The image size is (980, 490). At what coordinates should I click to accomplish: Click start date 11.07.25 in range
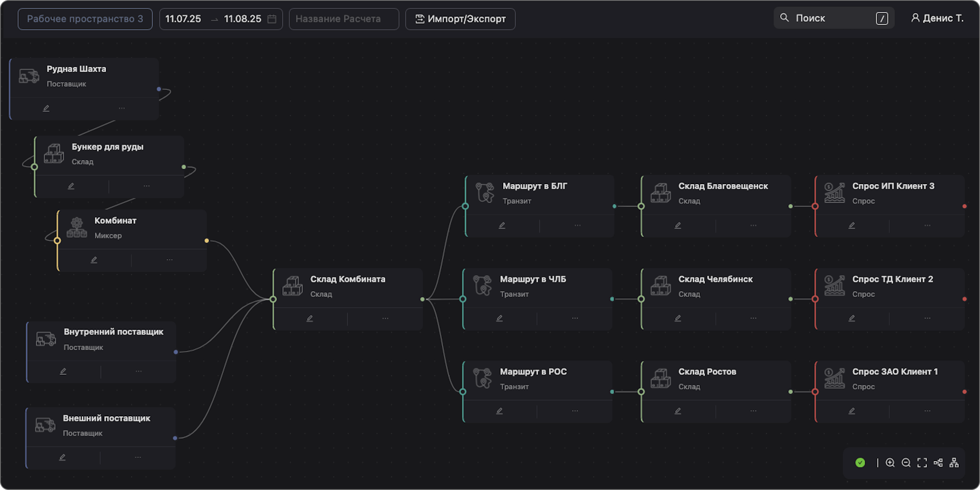pos(183,19)
